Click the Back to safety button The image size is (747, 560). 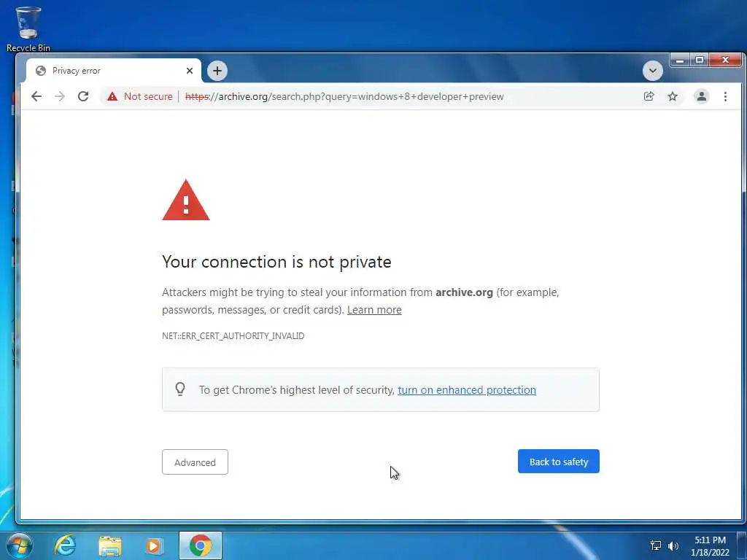pyautogui.click(x=559, y=462)
